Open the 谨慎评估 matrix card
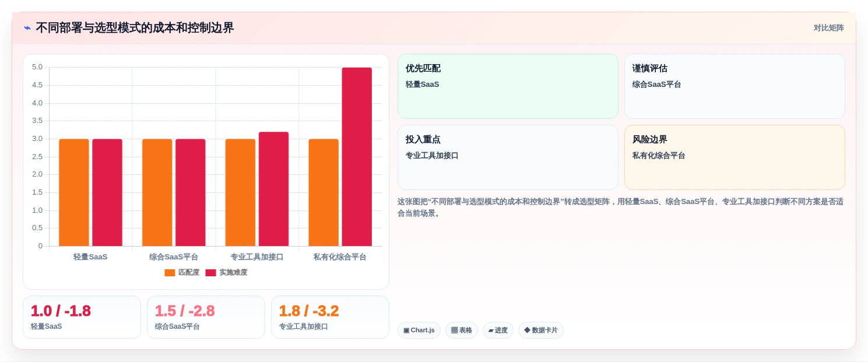This screenshot has width=868, height=362. (x=735, y=86)
